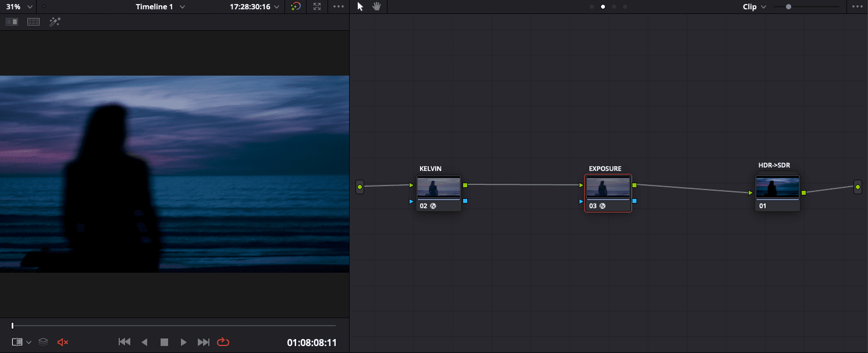
Task: Select the hand pan tool in node editor
Action: pyautogui.click(x=376, y=6)
